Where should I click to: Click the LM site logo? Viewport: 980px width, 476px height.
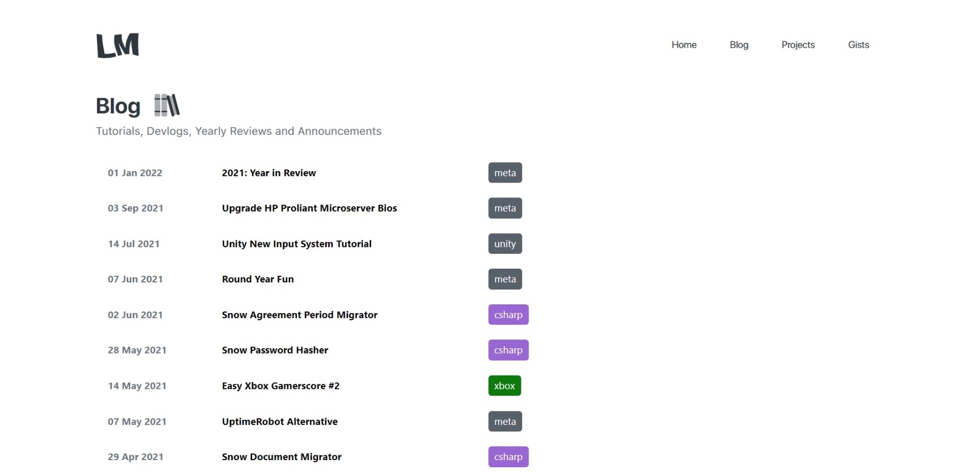[118, 46]
